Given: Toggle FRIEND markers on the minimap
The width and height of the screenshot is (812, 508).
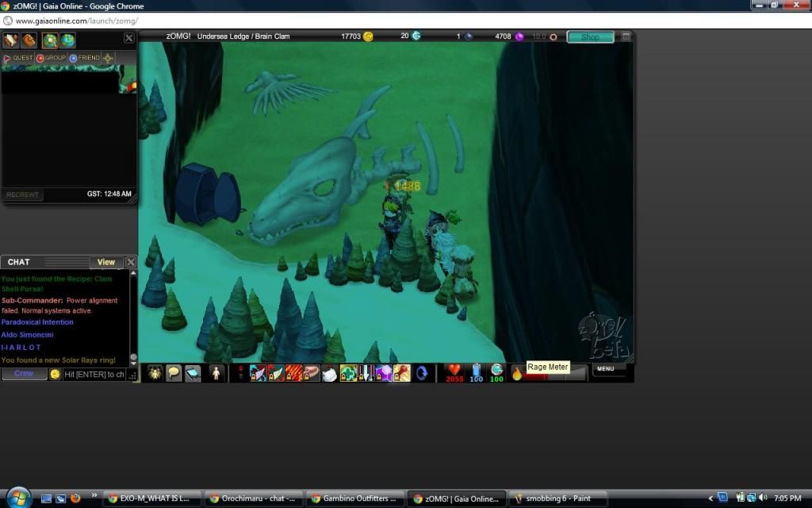Looking at the screenshot, I should 84,58.
